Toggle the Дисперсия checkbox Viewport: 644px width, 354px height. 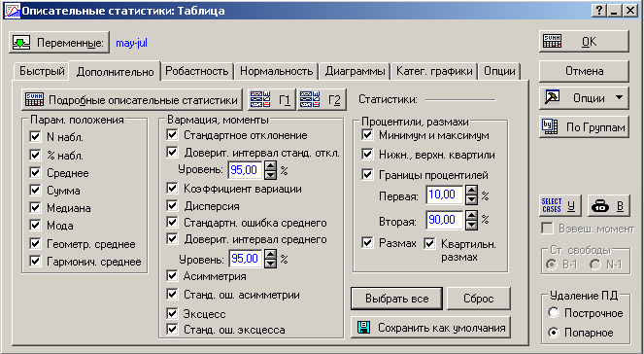[x=173, y=205]
